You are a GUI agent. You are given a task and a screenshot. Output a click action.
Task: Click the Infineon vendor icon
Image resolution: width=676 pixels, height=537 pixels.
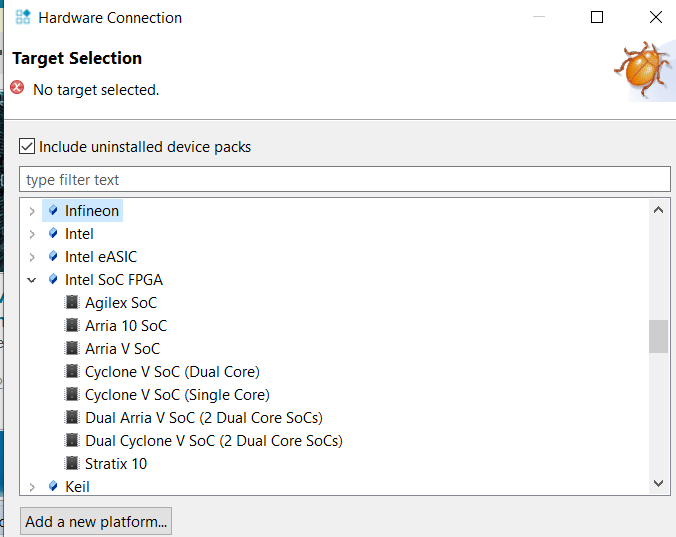click(x=53, y=211)
